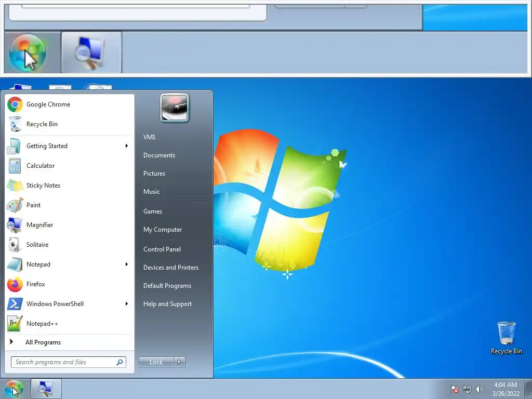Open Default Programs

(167, 286)
